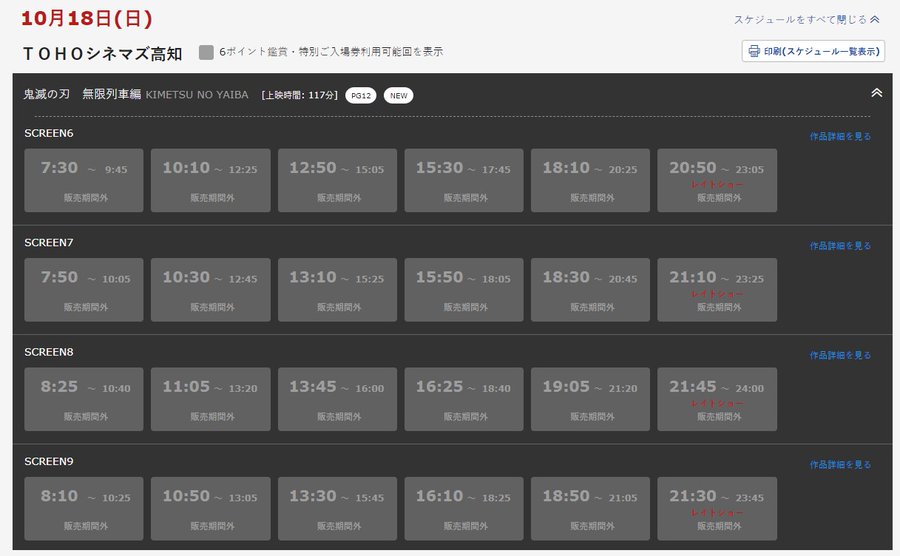This screenshot has width=900, height=556.
Task: Click the SCREEN6 label
Action: 49,133
